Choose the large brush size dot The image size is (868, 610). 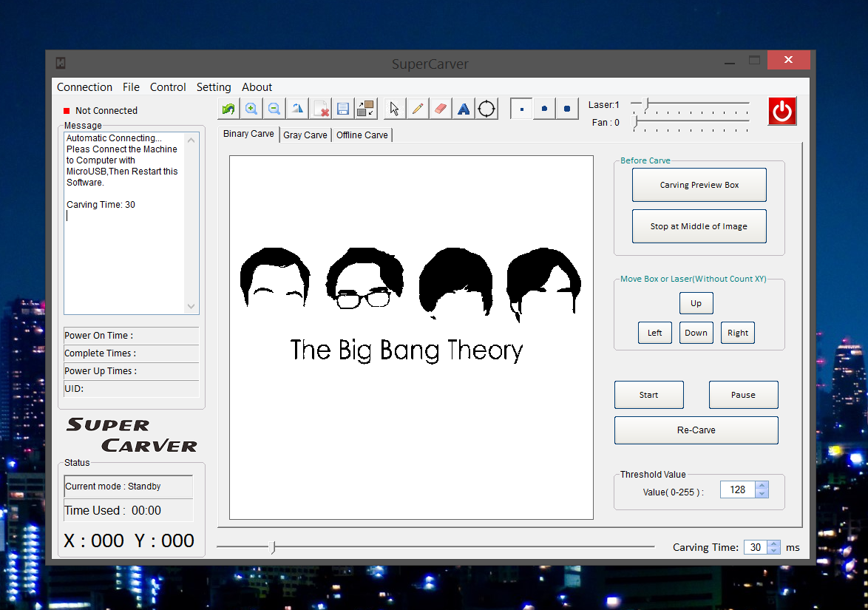coord(567,109)
